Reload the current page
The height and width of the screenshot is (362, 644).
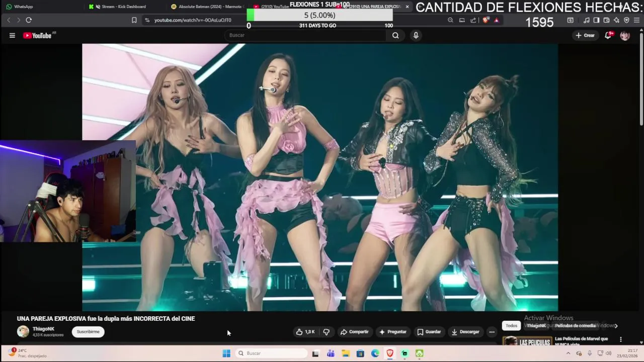(29, 20)
